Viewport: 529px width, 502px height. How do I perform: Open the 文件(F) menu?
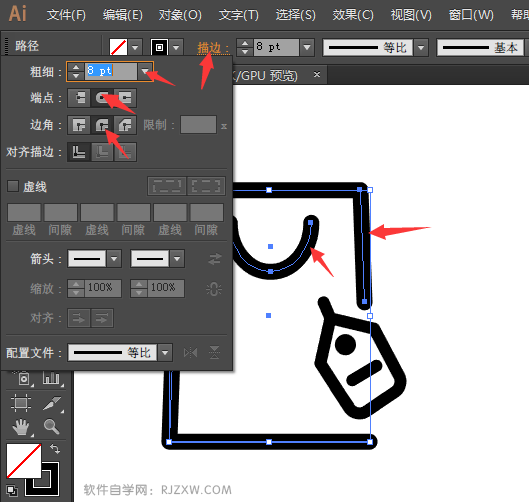[x=66, y=15]
